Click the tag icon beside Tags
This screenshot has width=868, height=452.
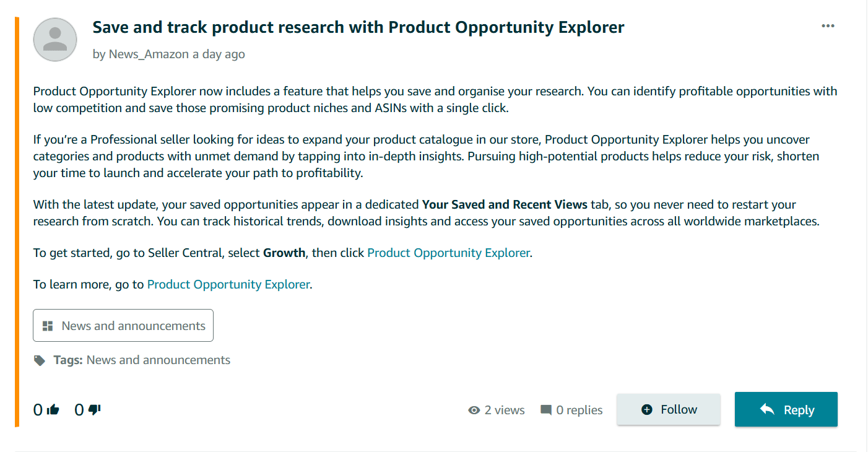(40, 360)
